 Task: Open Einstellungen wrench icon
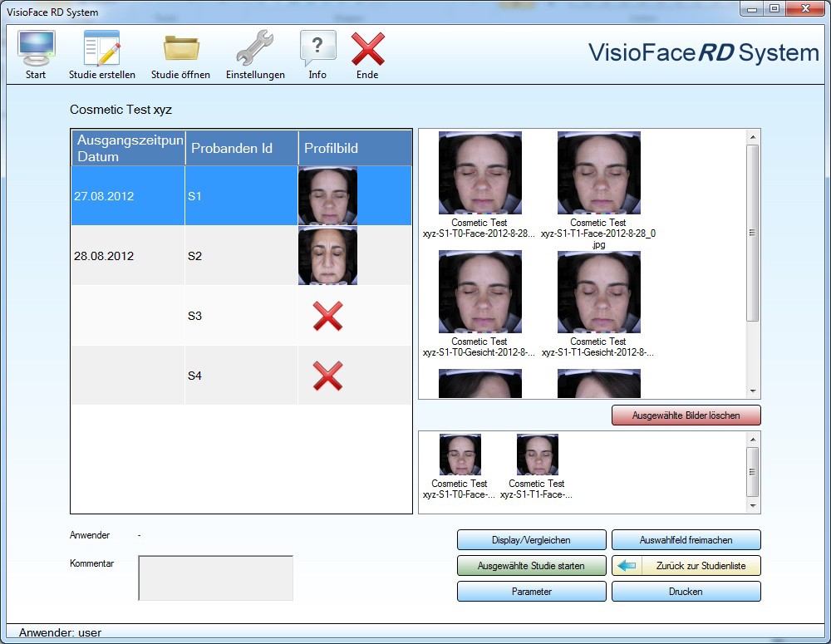(x=255, y=48)
